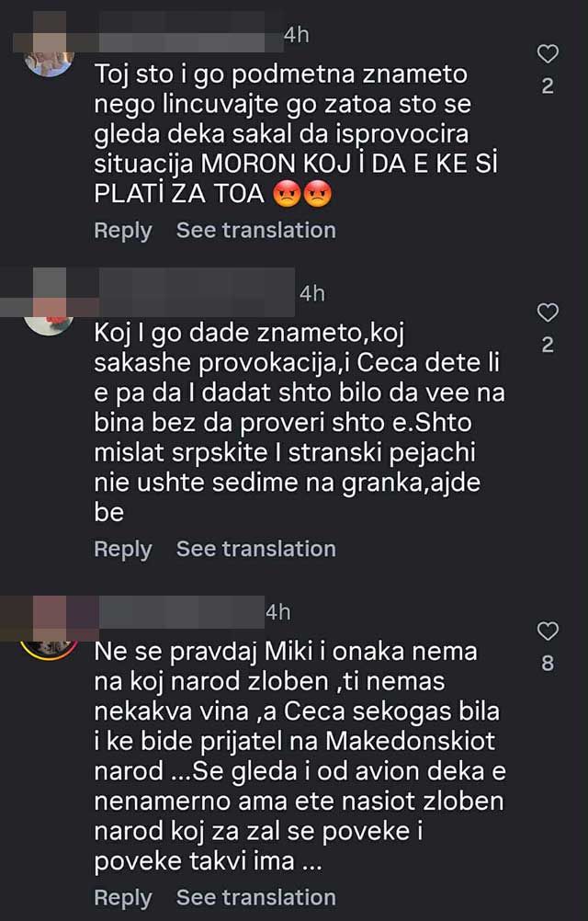This screenshot has height=921, width=588.
Task: See translation of the "Ne se pravdaj Miki" comment
Action: click(x=255, y=897)
